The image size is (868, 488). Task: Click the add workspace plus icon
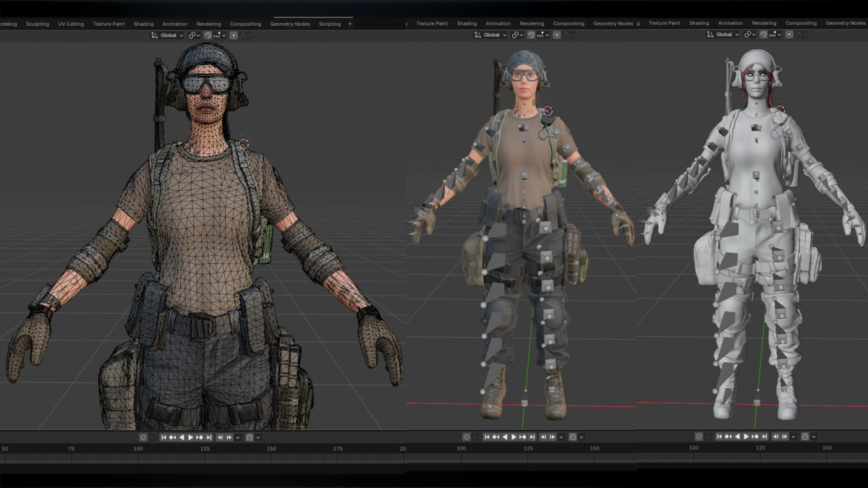tap(350, 24)
